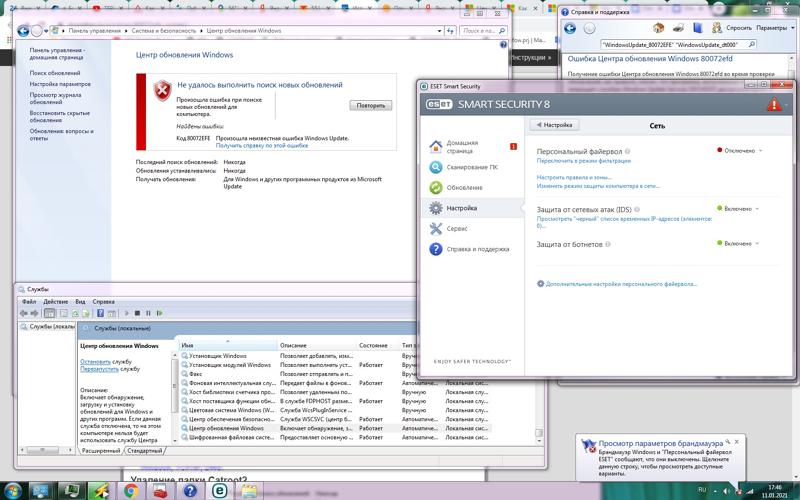Click Просмотр журнала обновлений link
The width and height of the screenshot is (800, 500).
click(x=55, y=98)
